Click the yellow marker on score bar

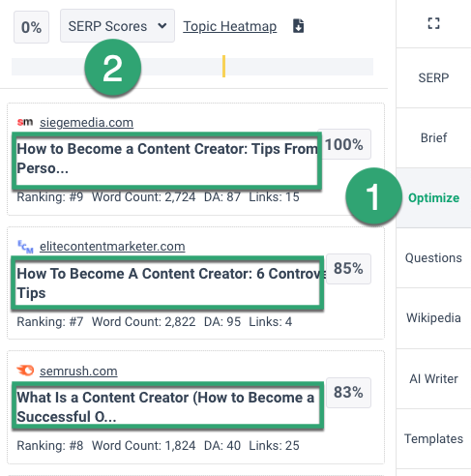pos(223,67)
